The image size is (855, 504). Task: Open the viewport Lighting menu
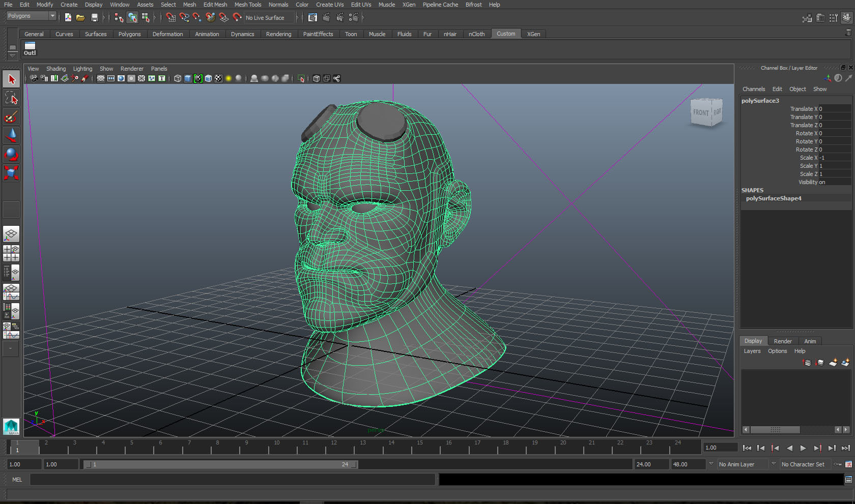tap(82, 69)
